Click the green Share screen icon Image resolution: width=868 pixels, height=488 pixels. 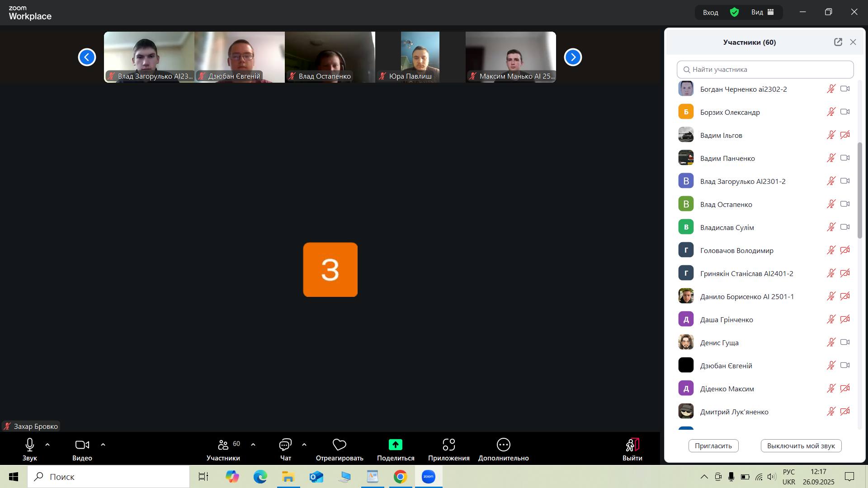(x=395, y=445)
